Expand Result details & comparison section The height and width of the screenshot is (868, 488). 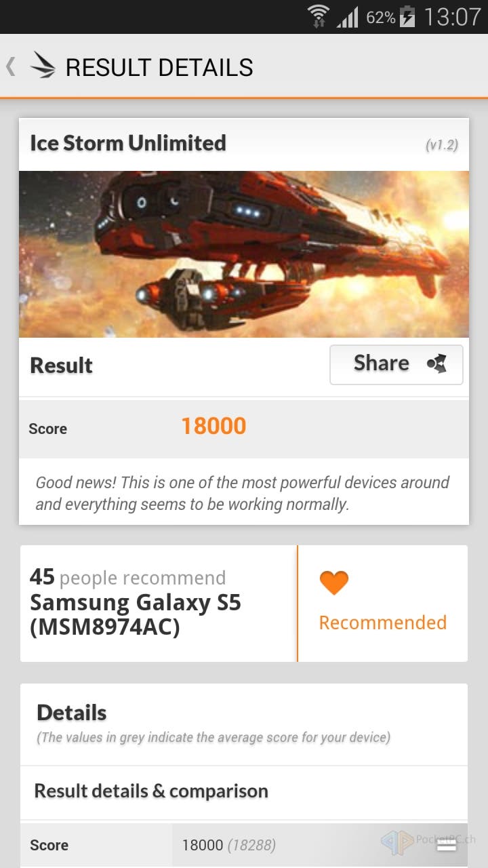[x=244, y=791]
